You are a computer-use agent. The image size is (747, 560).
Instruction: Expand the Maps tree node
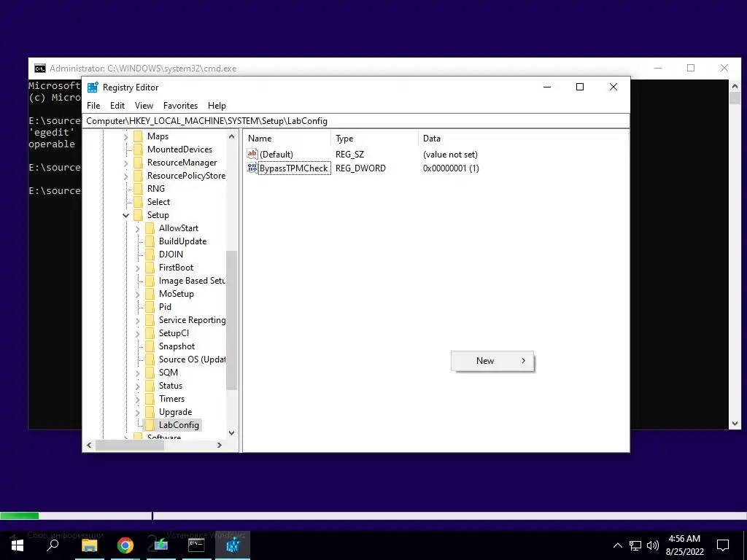click(125, 136)
